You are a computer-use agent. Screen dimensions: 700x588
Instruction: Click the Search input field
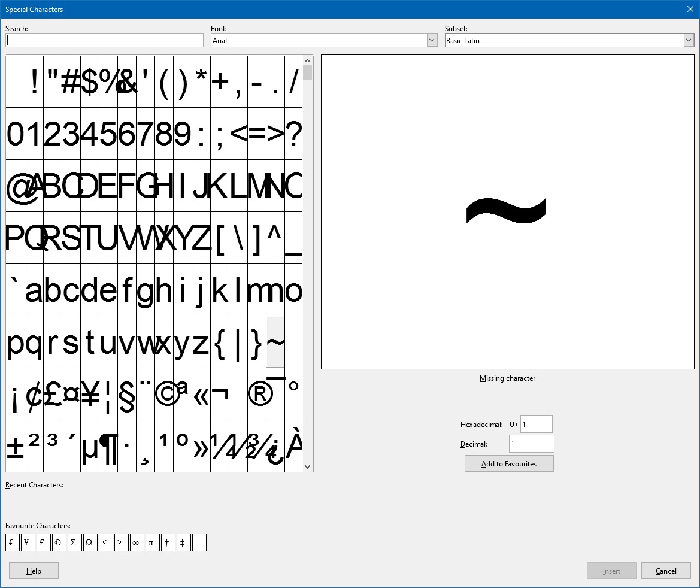104,40
